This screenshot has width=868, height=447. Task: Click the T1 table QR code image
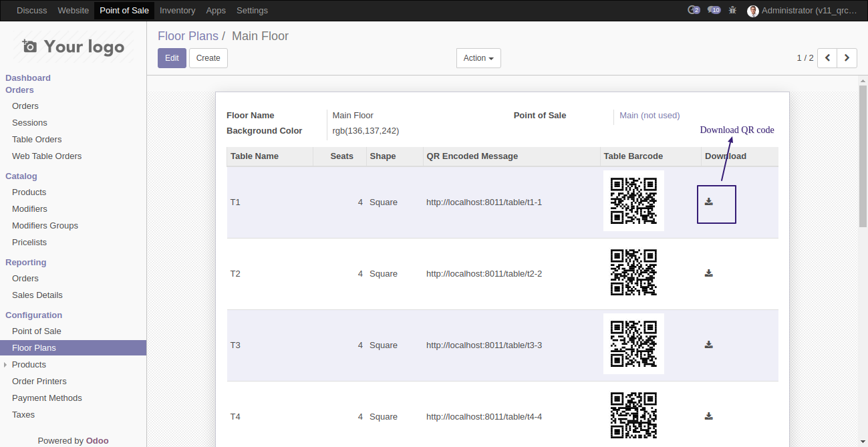pos(633,201)
